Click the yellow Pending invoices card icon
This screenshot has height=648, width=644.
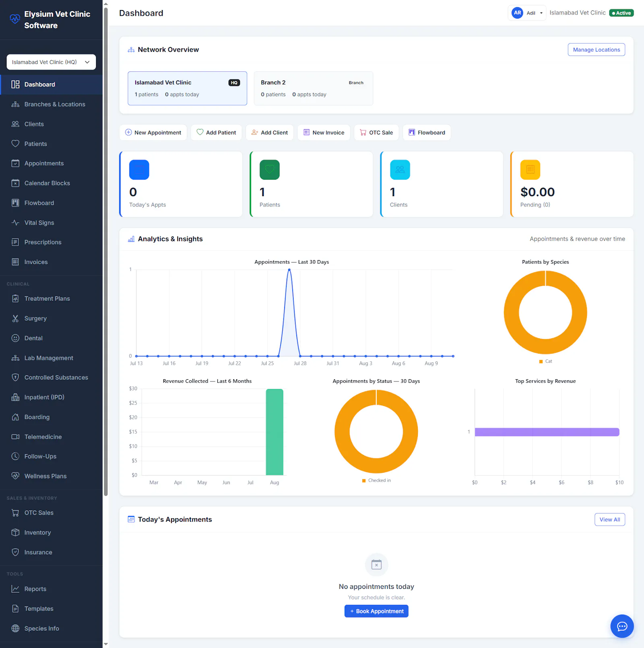tap(530, 170)
